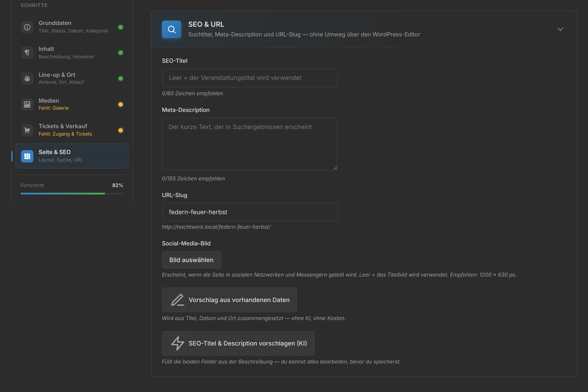Click yellow status dot next to Tickets & Verkauf

coord(121,130)
